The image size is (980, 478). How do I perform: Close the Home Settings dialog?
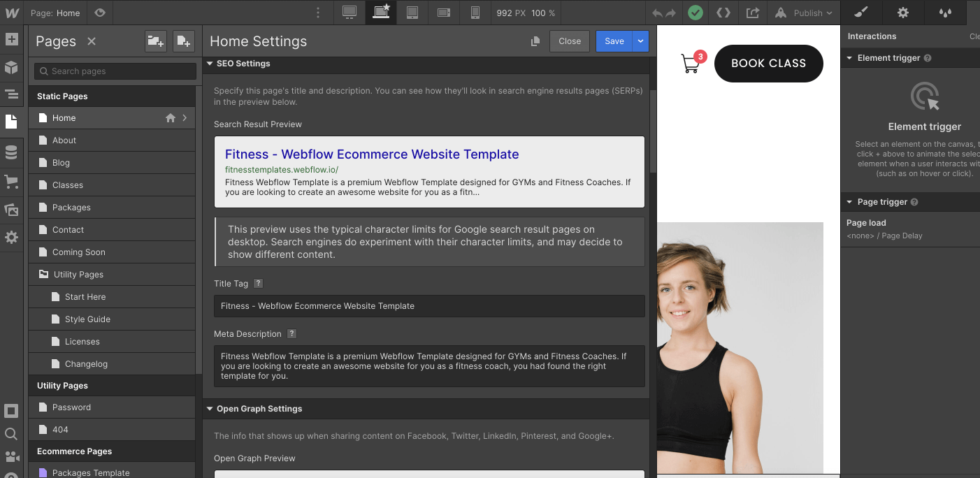pyautogui.click(x=569, y=41)
